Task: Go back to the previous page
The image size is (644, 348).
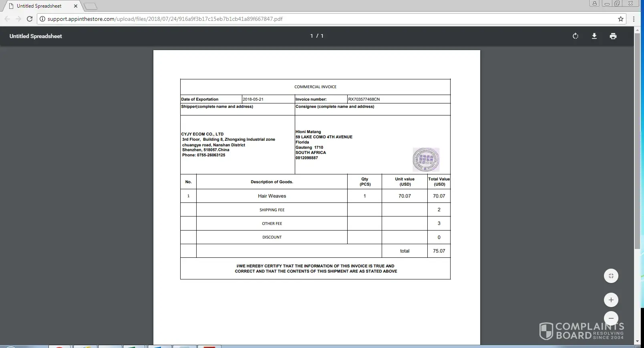Action: point(7,19)
